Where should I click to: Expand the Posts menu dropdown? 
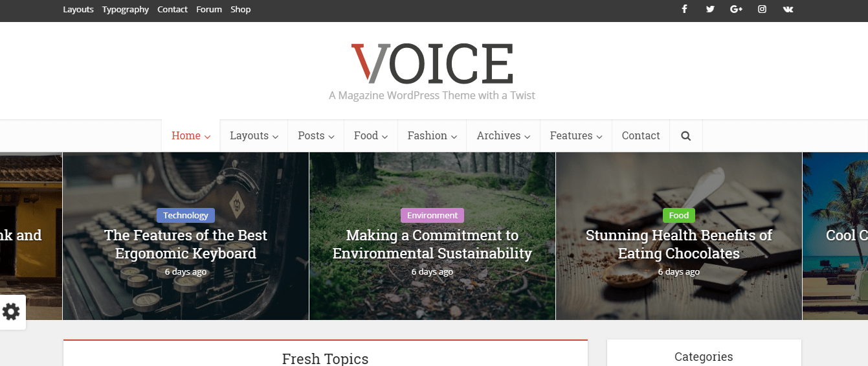pos(316,136)
